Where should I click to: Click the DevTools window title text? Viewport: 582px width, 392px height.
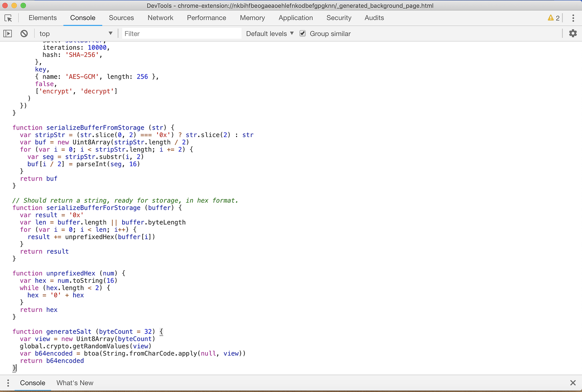coord(290,5)
